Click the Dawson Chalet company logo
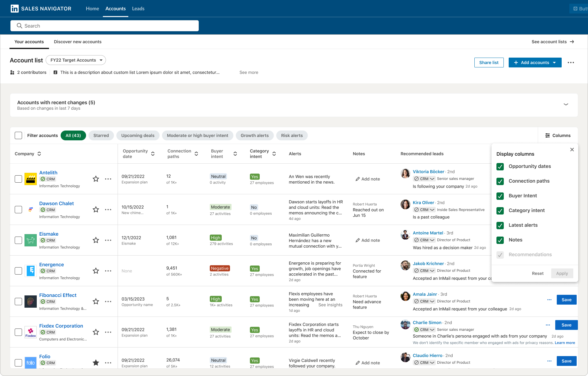This screenshot has width=588, height=376. pos(31,210)
